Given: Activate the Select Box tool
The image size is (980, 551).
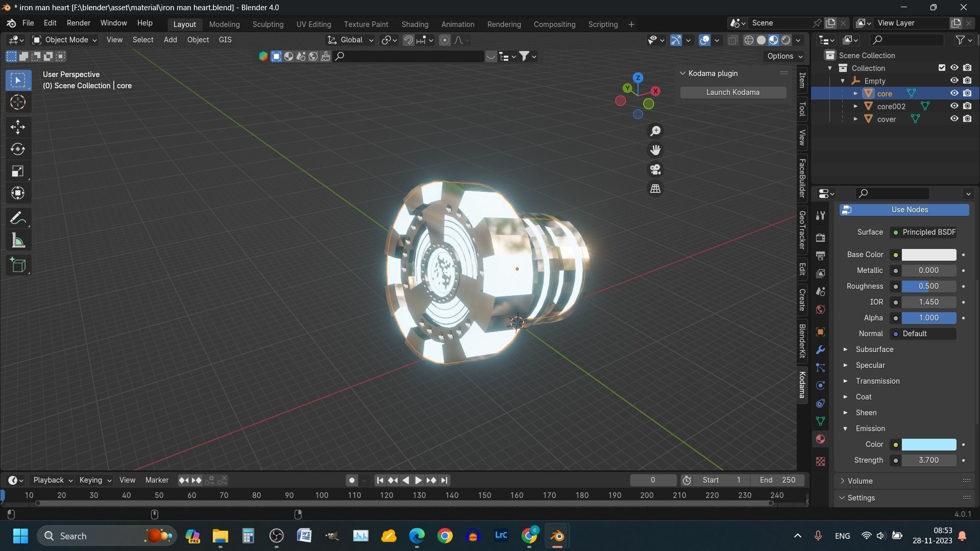Looking at the screenshot, I should click(18, 80).
